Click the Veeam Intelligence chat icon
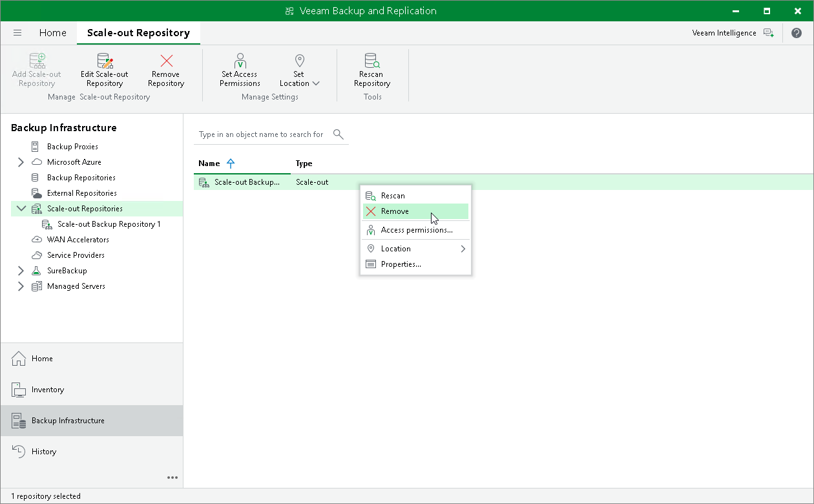814x504 pixels. click(768, 33)
